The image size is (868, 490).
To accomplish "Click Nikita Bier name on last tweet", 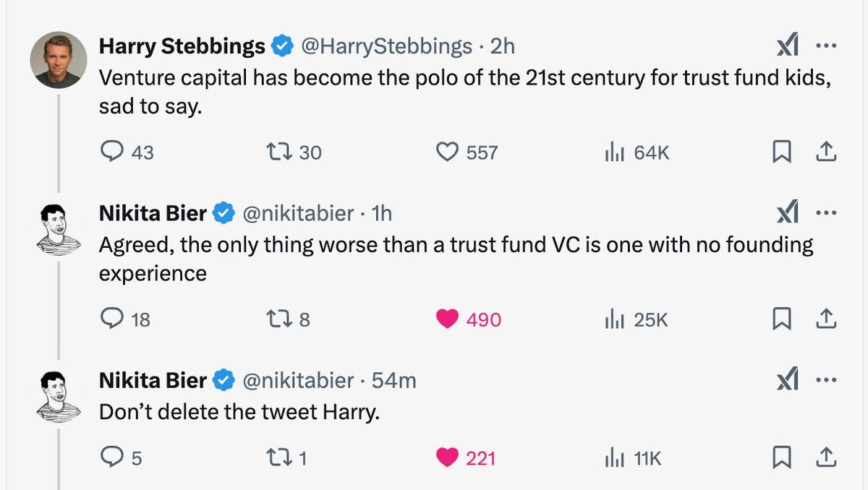I will [x=153, y=380].
